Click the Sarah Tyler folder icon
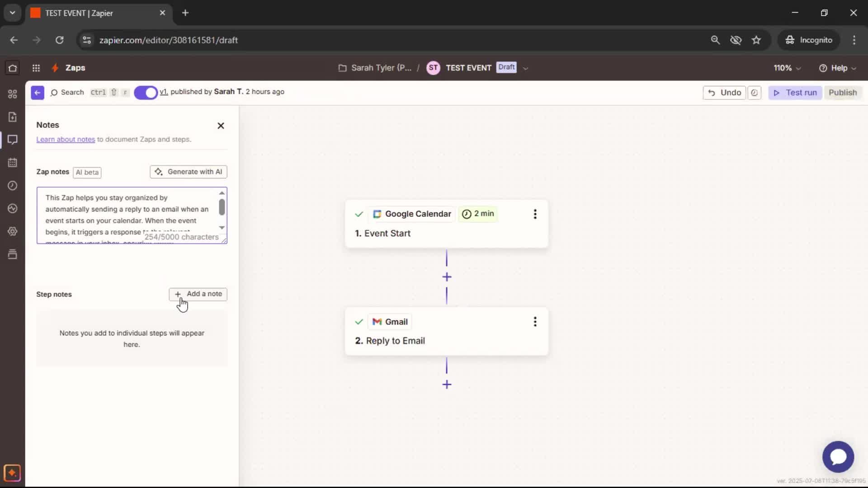This screenshot has height=488, width=868. [343, 68]
